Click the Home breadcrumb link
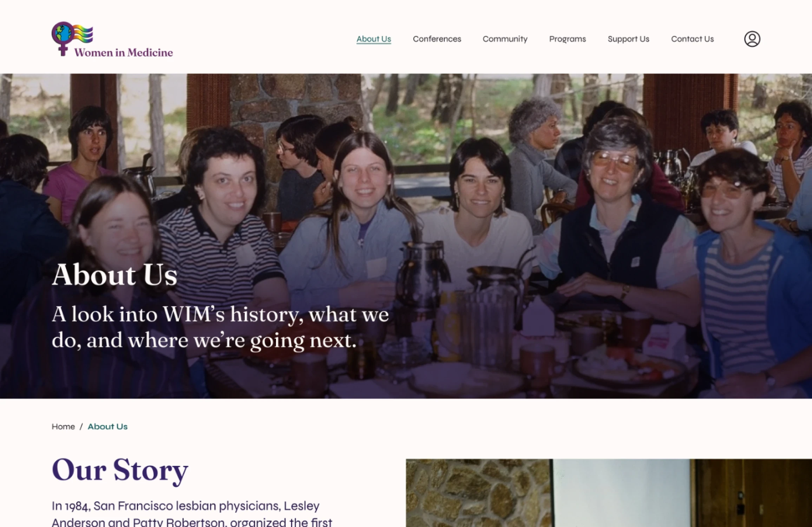 coord(63,427)
